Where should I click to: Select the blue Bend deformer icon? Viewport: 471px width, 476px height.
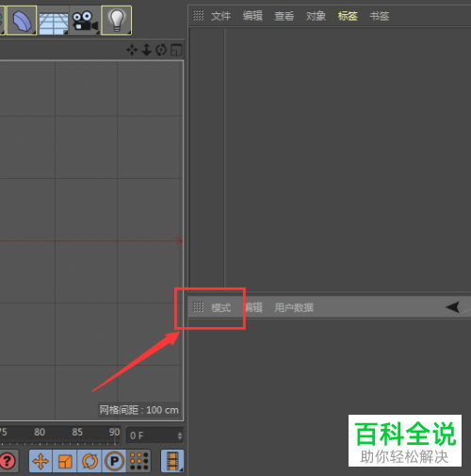click(x=22, y=20)
